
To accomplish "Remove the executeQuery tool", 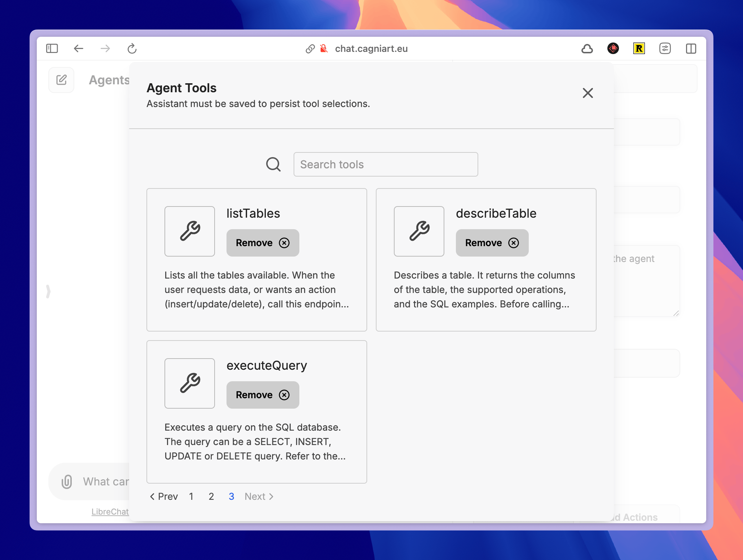I will click(263, 395).
